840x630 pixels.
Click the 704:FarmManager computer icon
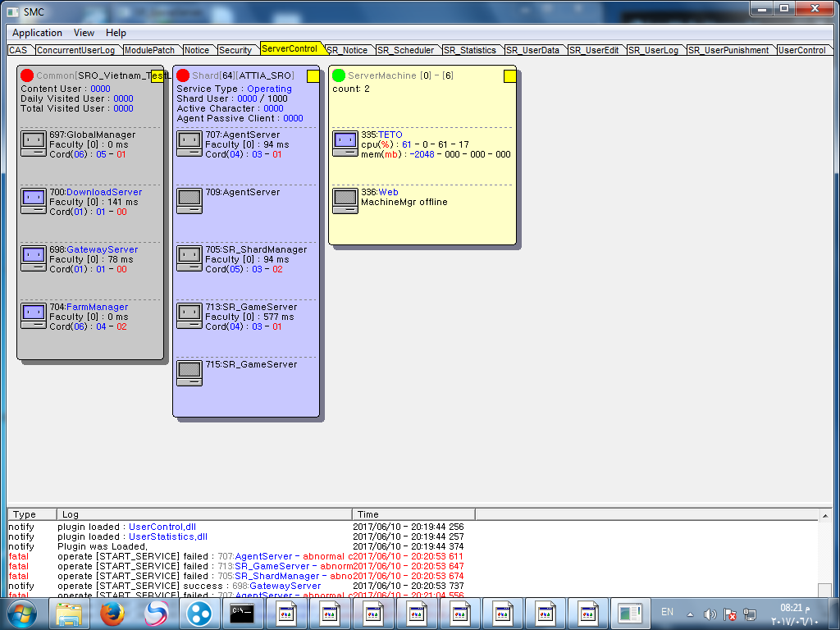(x=33, y=316)
